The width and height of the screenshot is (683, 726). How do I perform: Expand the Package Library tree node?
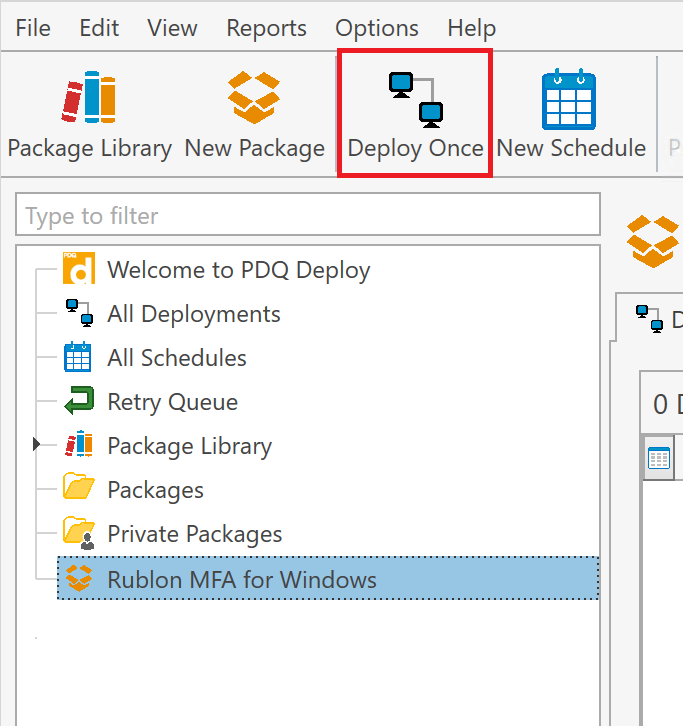point(37,445)
